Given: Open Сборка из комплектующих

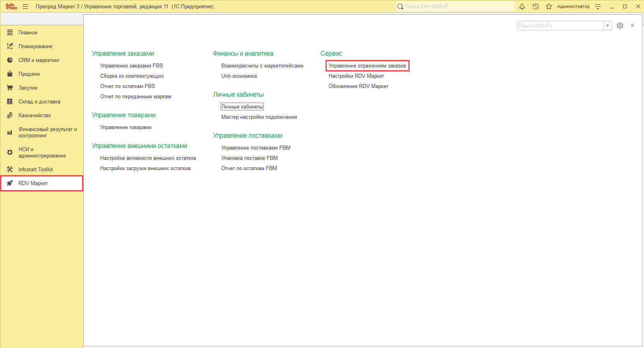Looking at the screenshot, I should (x=132, y=76).
